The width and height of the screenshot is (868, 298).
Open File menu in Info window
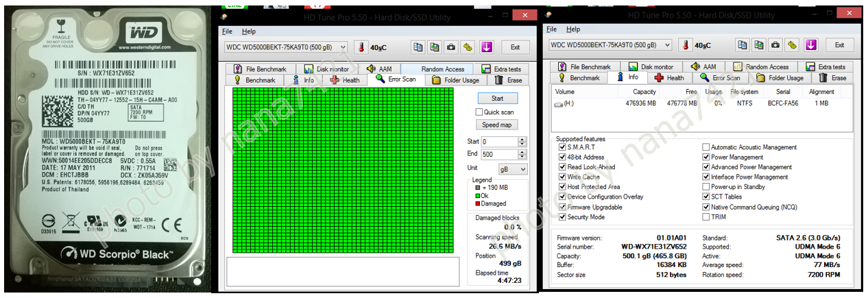coord(551,29)
